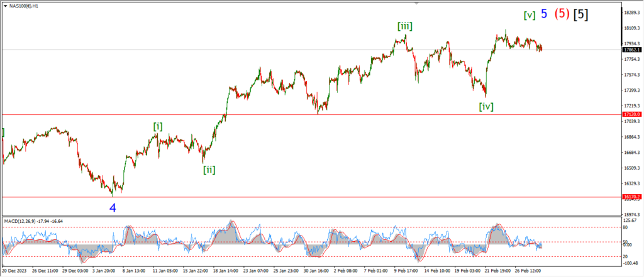Click the blue wave 4 label
This screenshot has width=644, height=277.
coord(113,207)
